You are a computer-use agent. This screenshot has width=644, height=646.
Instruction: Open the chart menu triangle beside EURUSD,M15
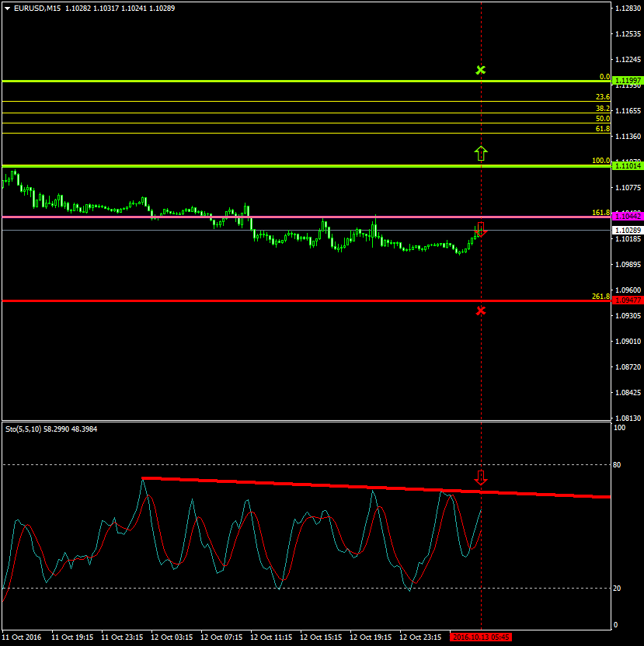click(x=7, y=8)
